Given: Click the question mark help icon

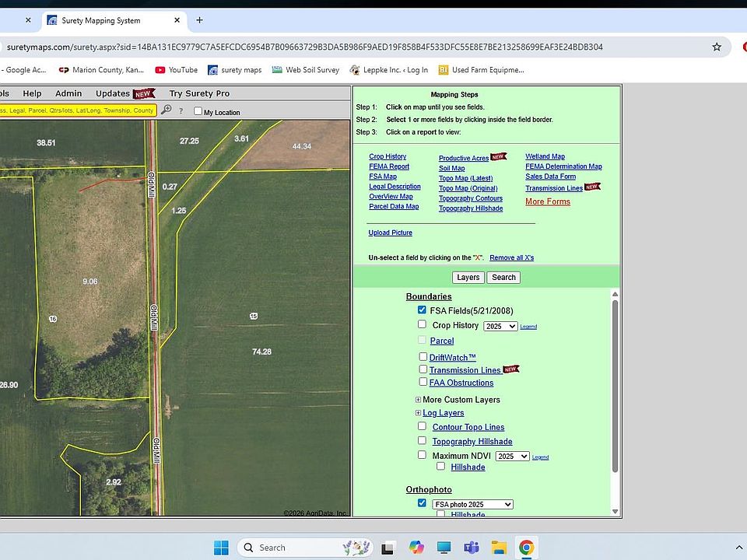Looking at the screenshot, I should coord(181,111).
